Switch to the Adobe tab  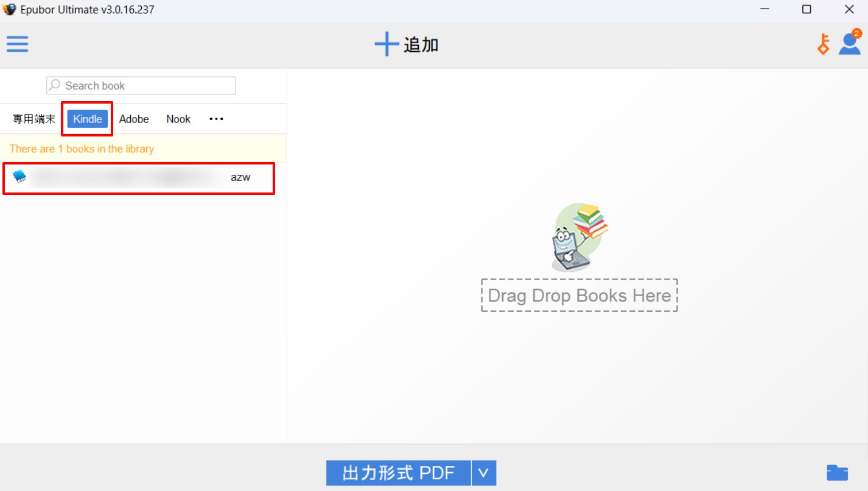click(134, 119)
